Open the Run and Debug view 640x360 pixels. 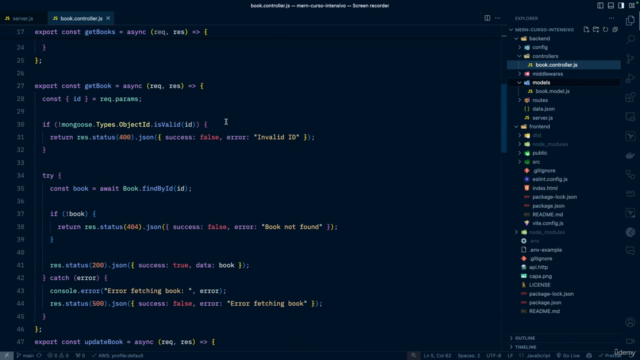[x=630, y=78]
